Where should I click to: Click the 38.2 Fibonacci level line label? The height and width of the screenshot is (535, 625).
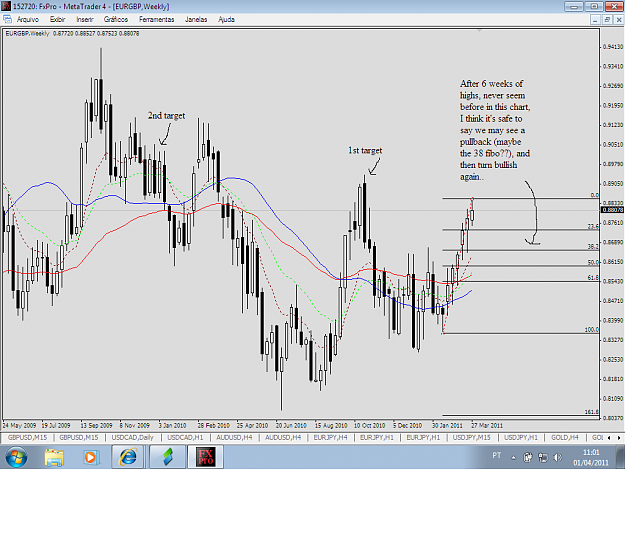point(593,247)
